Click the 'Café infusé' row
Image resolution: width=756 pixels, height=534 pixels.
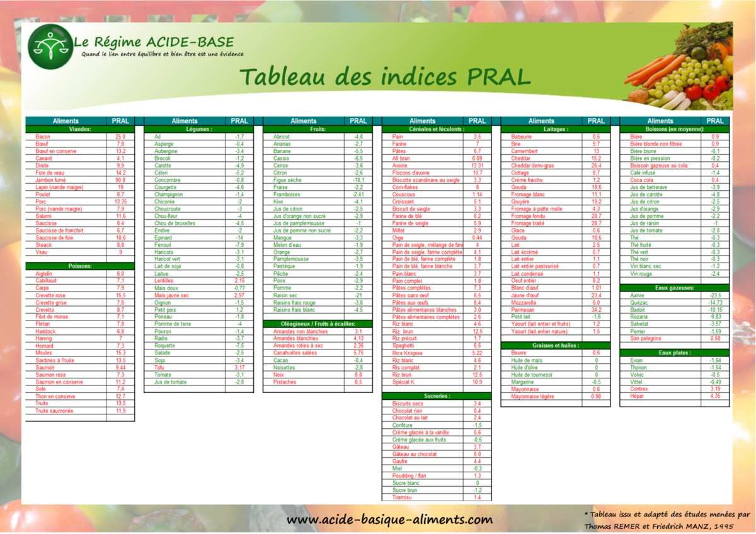[x=675, y=173]
